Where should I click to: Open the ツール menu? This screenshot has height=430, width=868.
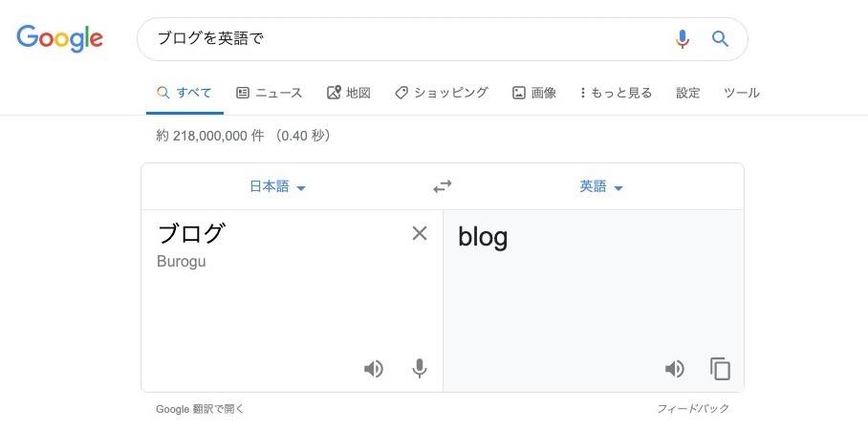tap(742, 93)
